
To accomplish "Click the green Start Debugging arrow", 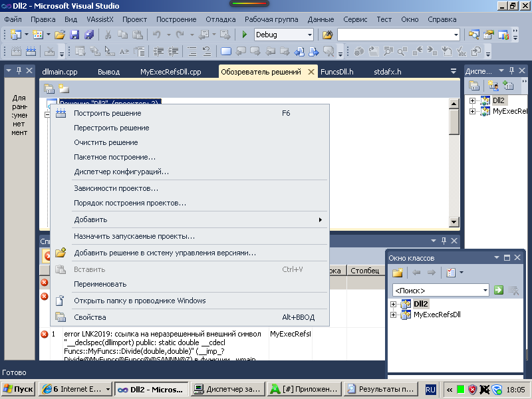I will [x=245, y=35].
